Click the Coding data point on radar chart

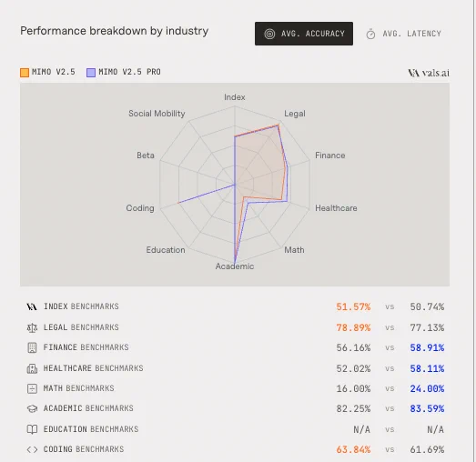point(178,203)
